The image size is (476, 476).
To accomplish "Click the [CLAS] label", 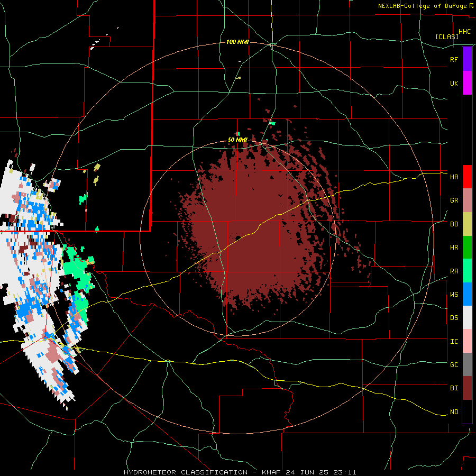I will [x=447, y=36].
